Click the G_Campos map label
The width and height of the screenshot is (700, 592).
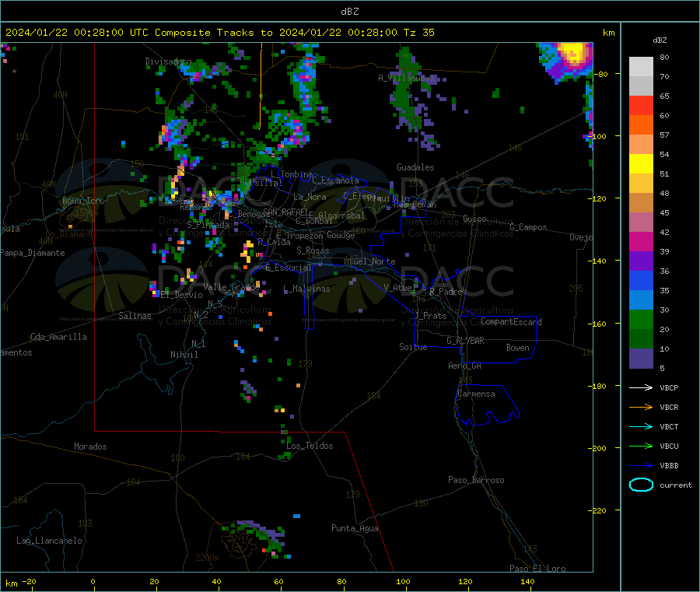pyautogui.click(x=528, y=227)
